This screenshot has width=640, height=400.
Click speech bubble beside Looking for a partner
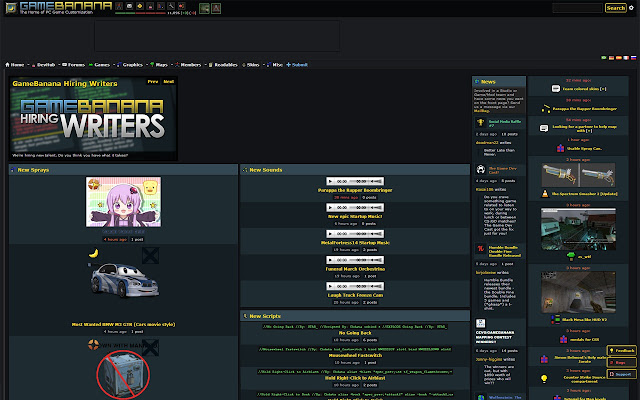(x=544, y=129)
